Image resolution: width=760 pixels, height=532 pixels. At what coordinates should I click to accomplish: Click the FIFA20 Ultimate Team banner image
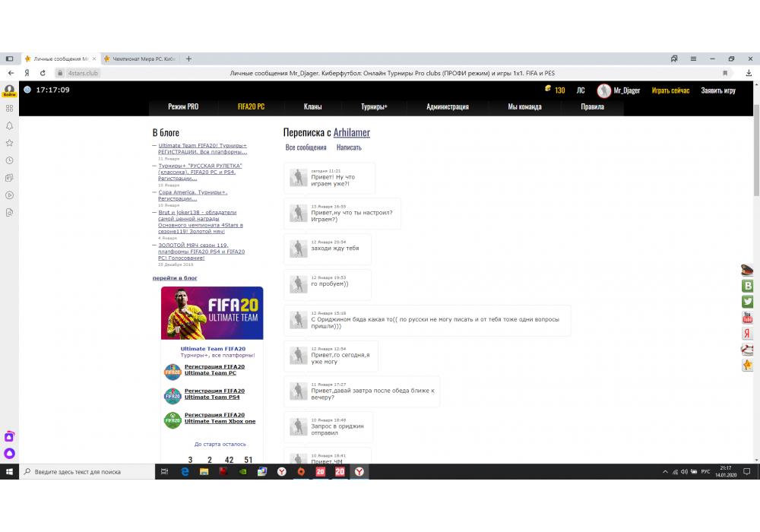tap(212, 313)
